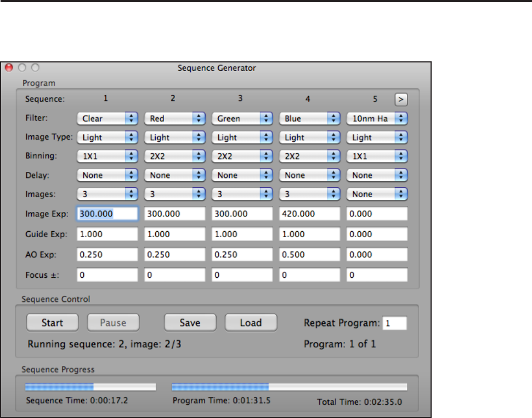The height and width of the screenshot is (418, 532).
Task: Open Delay dropdown for sequence 5
Action: click(x=377, y=175)
